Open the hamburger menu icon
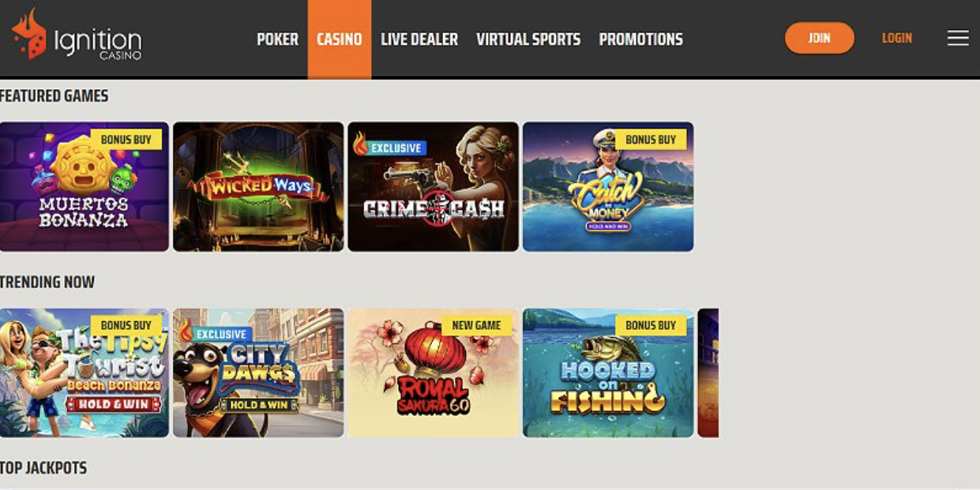The height and width of the screenshot is (490, 980). pyautogui.click(x=958, y=38)
